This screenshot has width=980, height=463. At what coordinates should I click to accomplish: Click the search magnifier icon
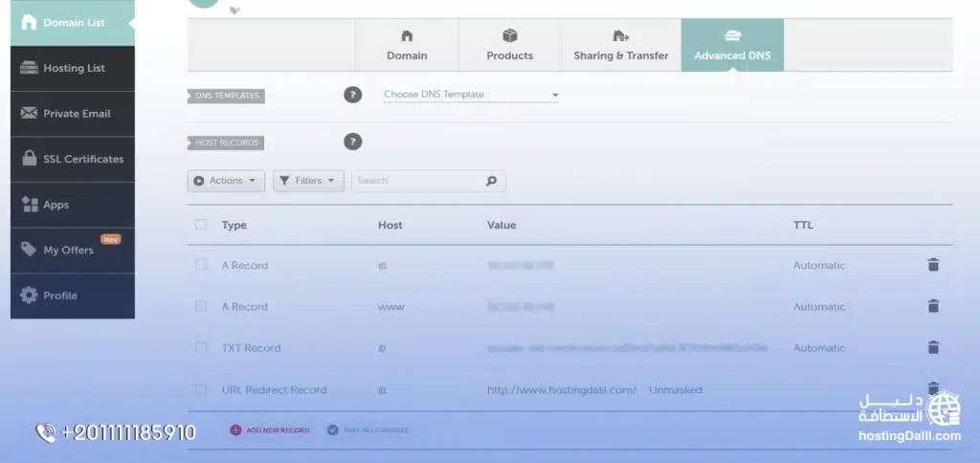(x=492, y=181)
